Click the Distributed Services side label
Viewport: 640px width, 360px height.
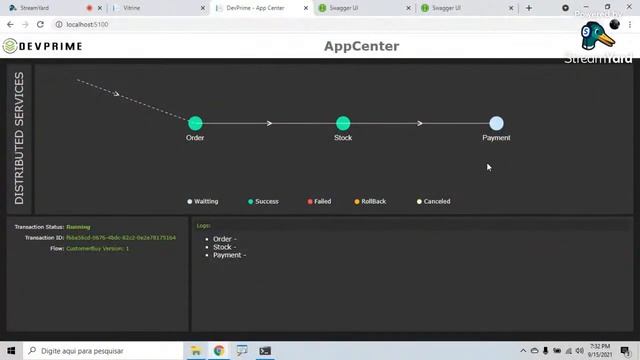coord(19,138)
